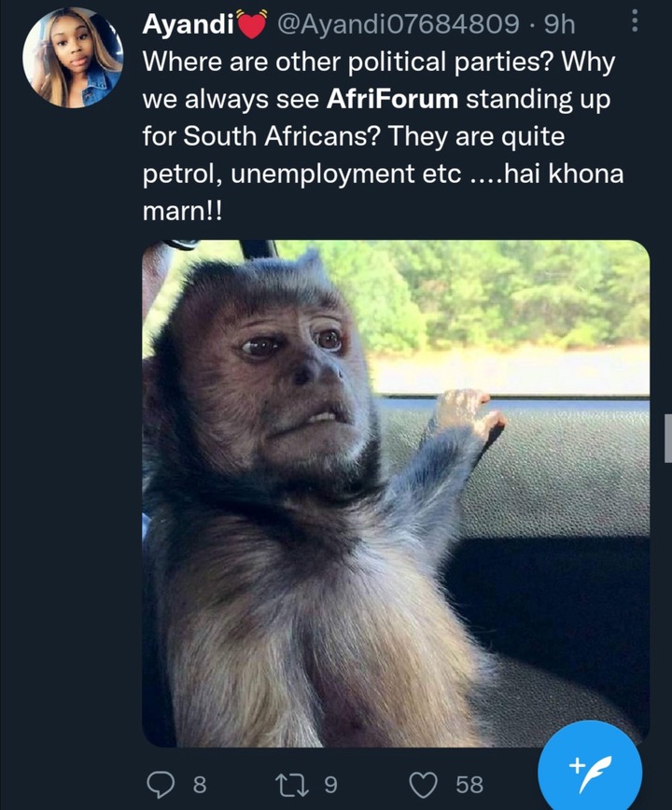View the 9h timestamp details

[560, 24]
